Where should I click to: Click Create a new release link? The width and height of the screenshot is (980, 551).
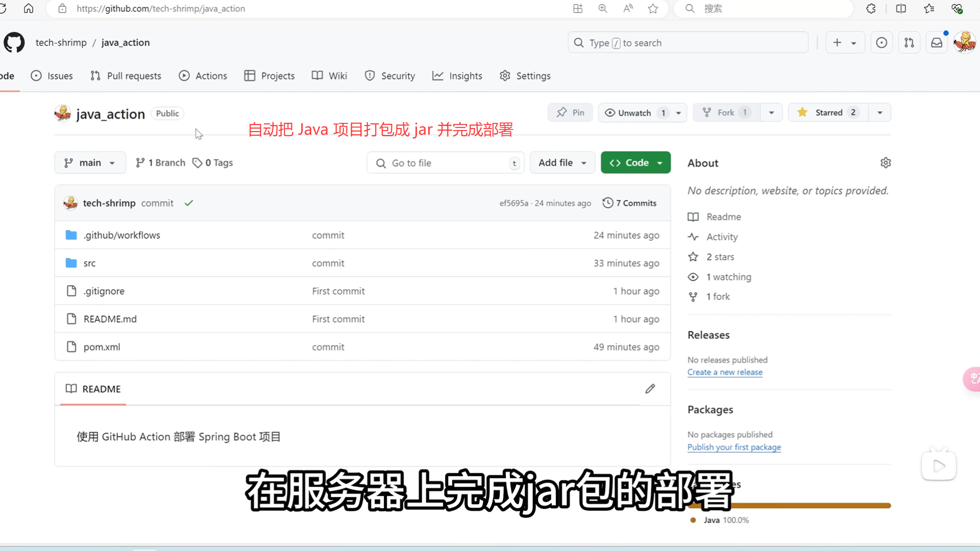(x=725, y=372)
